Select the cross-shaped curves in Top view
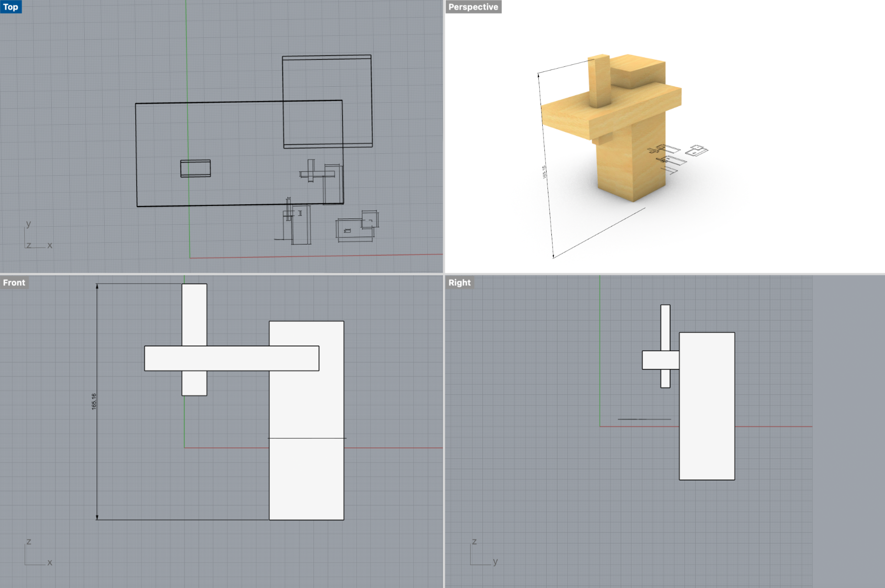The height and width of the screenshot is (588, 885). tap(311, 173)
